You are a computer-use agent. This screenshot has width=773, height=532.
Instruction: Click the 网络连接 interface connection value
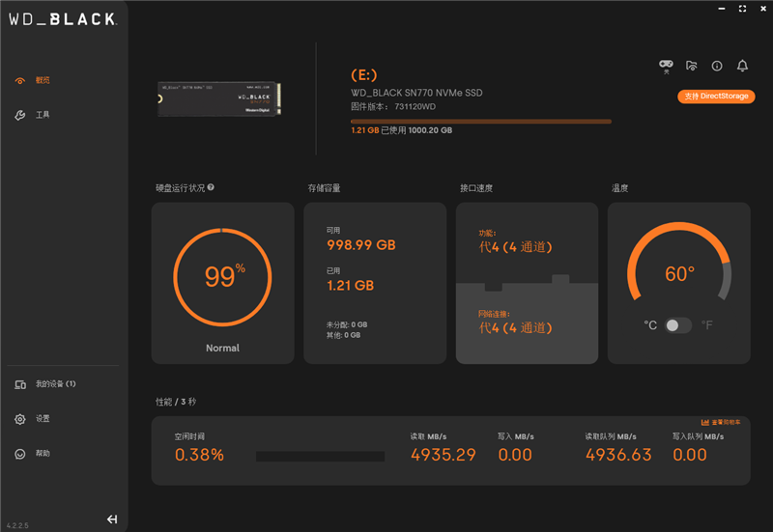click(x=515, y=327)
